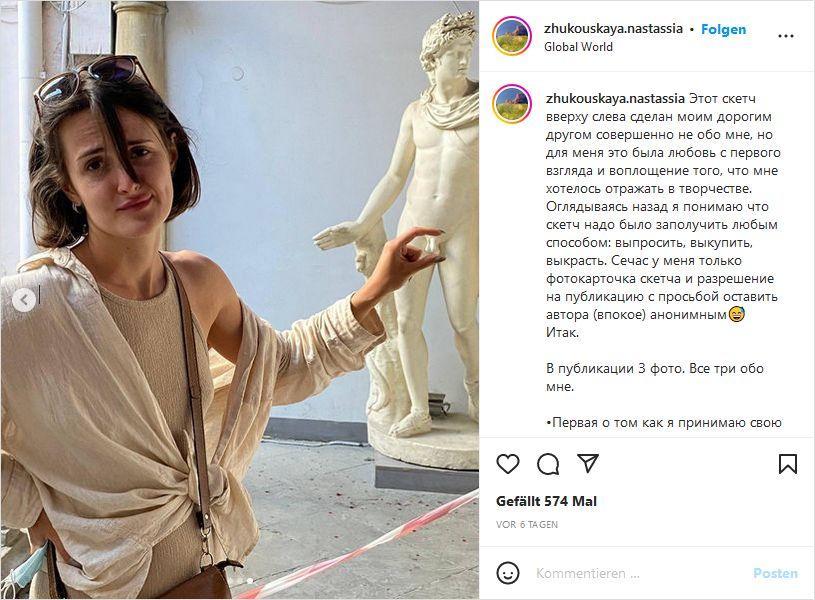The height and width of the screenshot is (600, 815).
Task: Select the carousel indicator dots below photo
Action: (240, 580)
